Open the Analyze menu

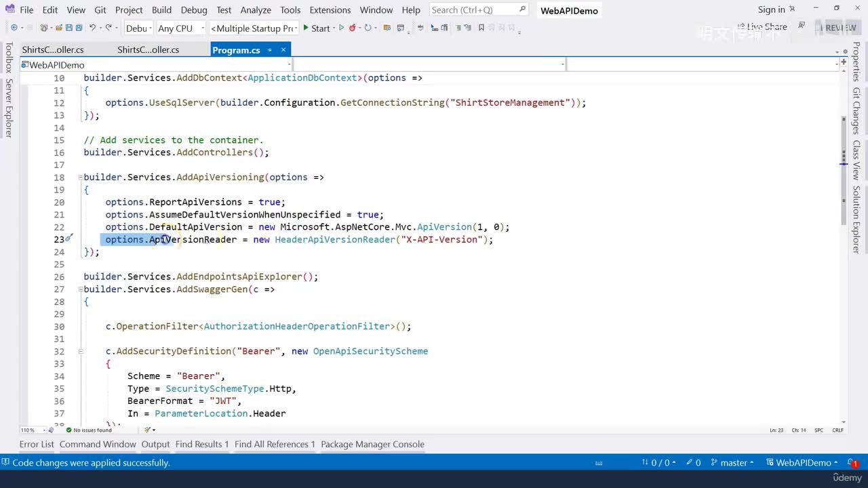[x=256, y=9]
